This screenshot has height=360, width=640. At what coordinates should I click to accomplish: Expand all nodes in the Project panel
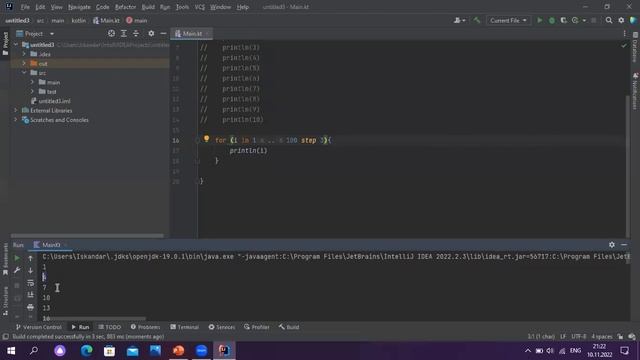(124, 33)
